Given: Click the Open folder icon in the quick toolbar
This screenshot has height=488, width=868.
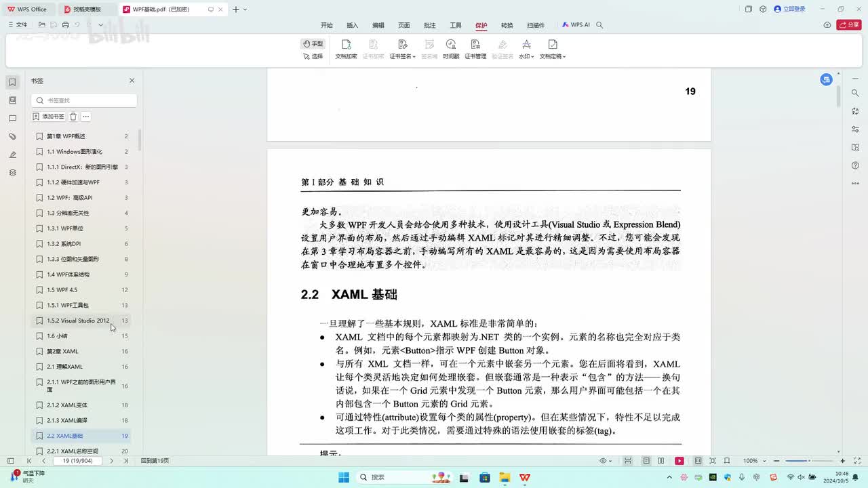Looking at the screenshot, I should point(42,25).
